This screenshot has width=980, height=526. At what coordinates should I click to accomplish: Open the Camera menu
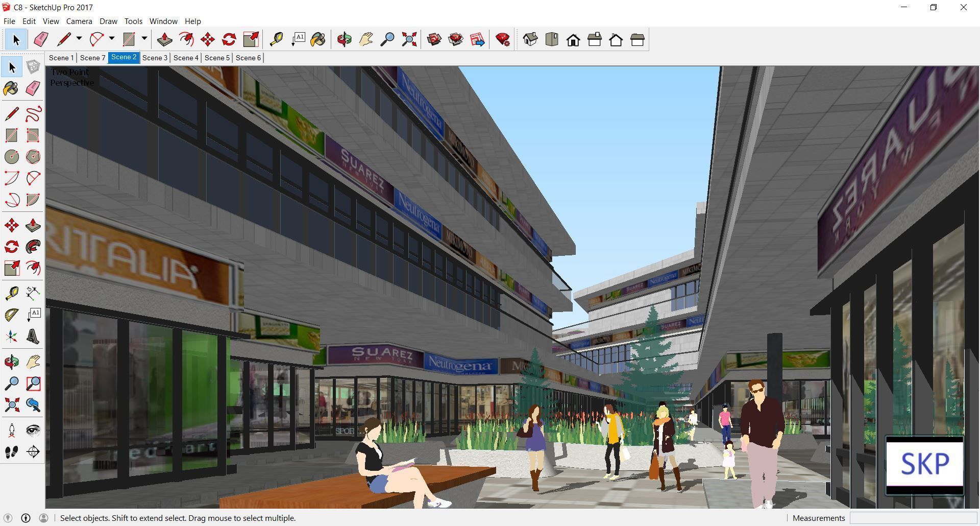click(x=79, y=21)
